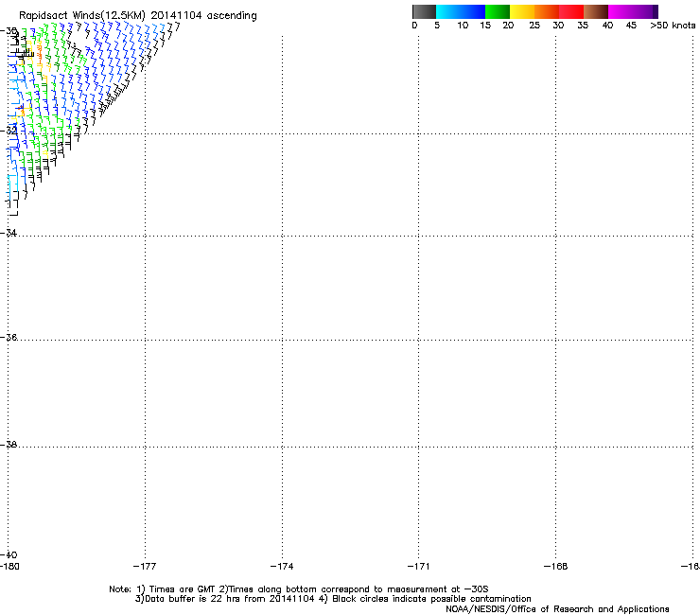Pick the brown 35-40 knots legend band
The image size is (700, 615).
coord(596,11)
